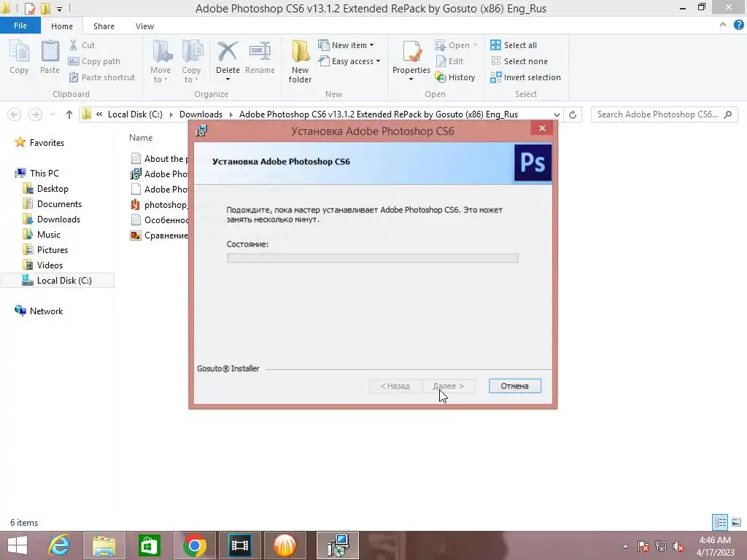Open Pictures in navigation pane
This screenshot has width=747, height=560.
pos(46,249)
